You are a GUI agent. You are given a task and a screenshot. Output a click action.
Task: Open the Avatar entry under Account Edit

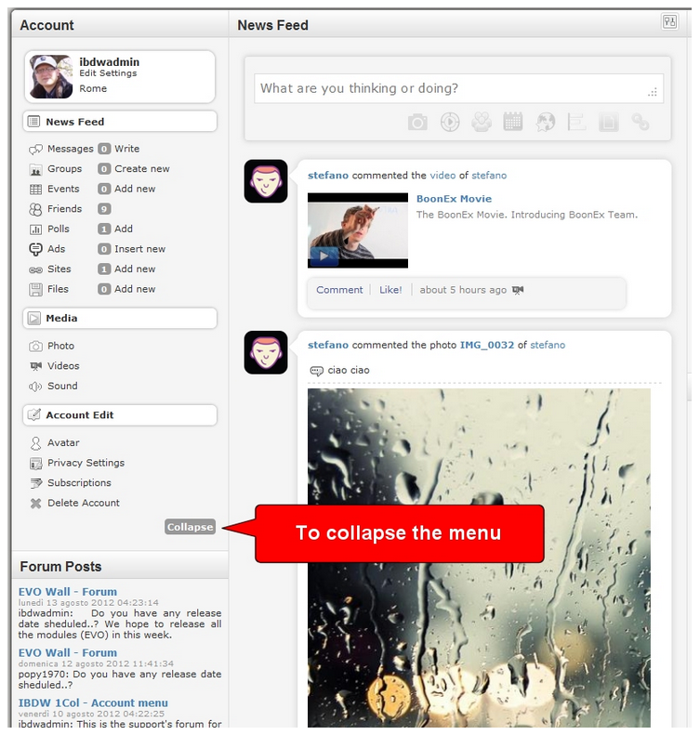pos(63,442)
